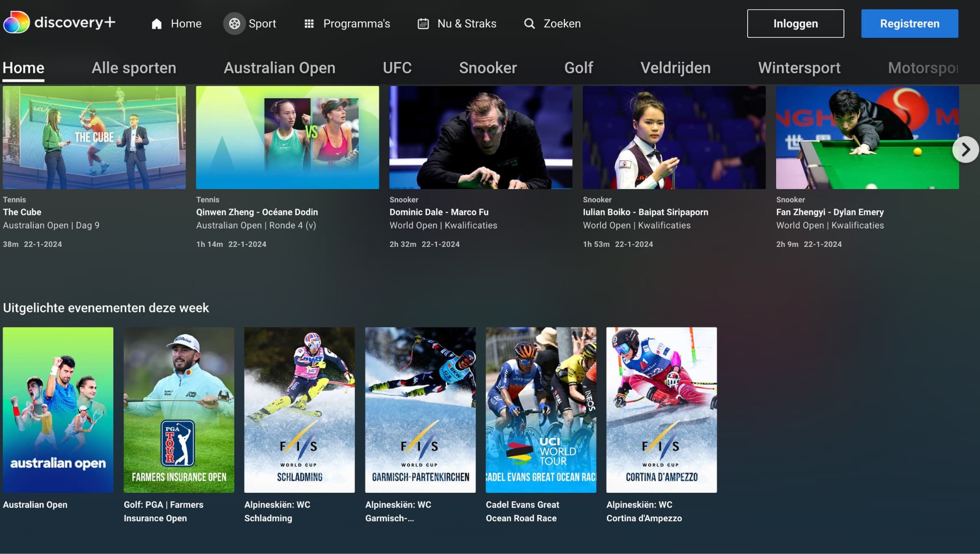Open Zoeken search page

tap(552, 24)
